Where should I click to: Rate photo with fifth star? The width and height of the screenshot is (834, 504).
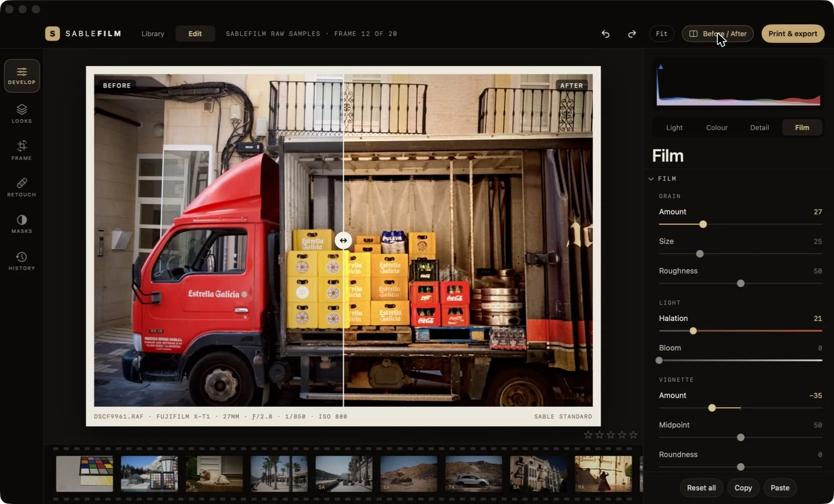633,435
